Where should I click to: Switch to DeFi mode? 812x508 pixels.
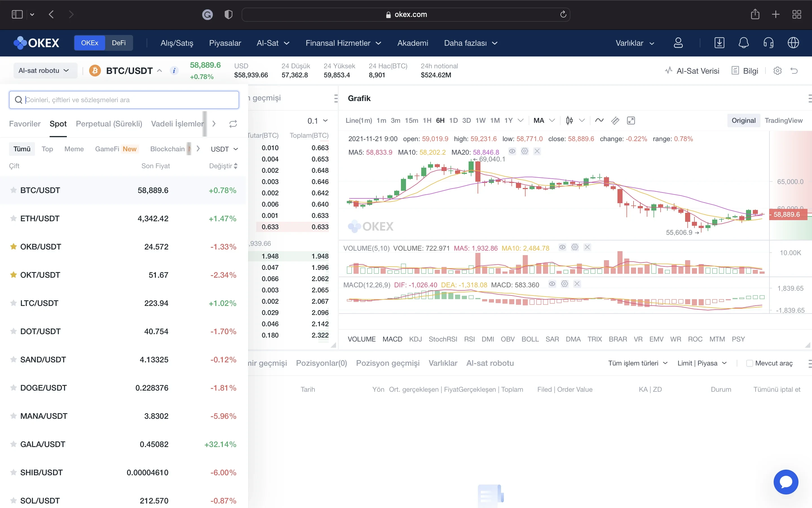click(x=119, y=43)
